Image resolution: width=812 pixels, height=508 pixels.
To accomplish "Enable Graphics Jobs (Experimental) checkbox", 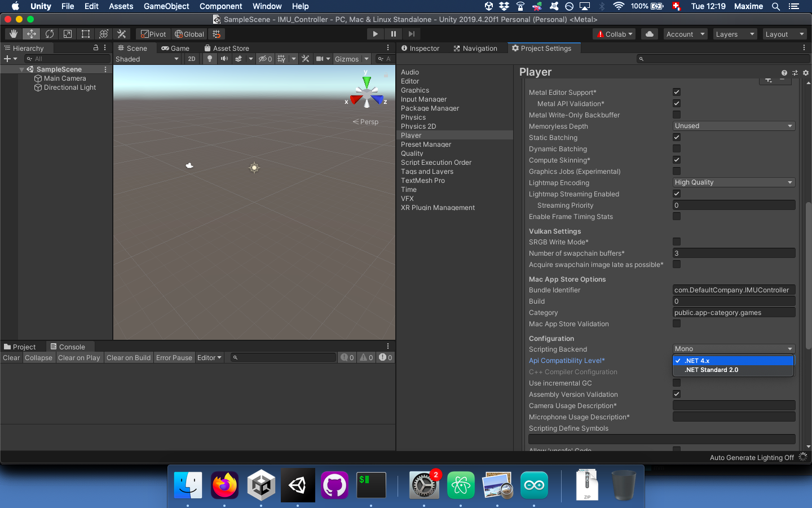I will (677, 171).
